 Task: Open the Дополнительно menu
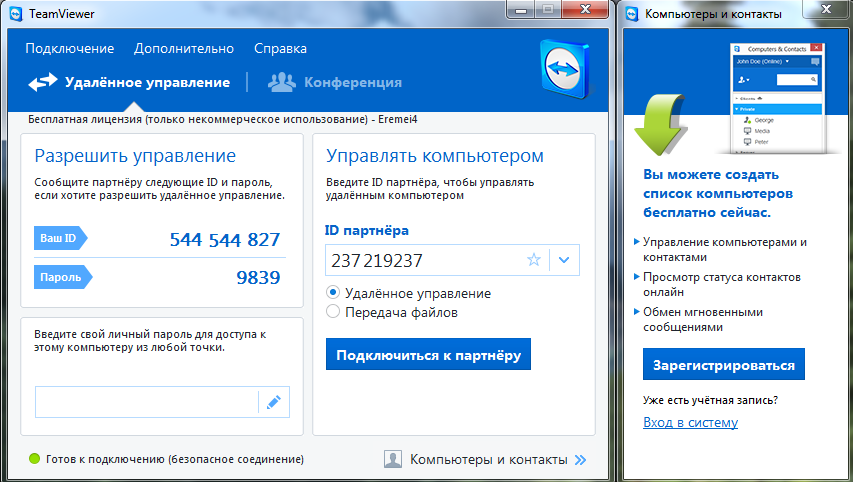[x=184, y=48]
